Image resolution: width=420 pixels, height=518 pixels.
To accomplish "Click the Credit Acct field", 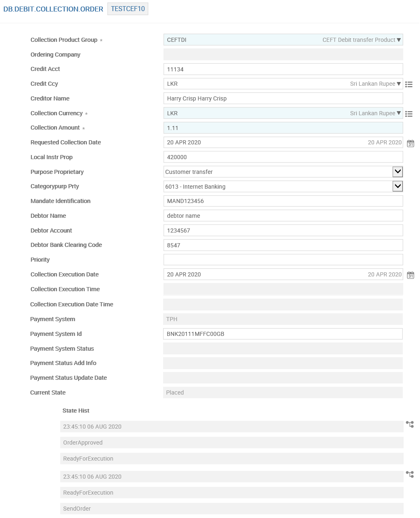I will pos(283,69).
